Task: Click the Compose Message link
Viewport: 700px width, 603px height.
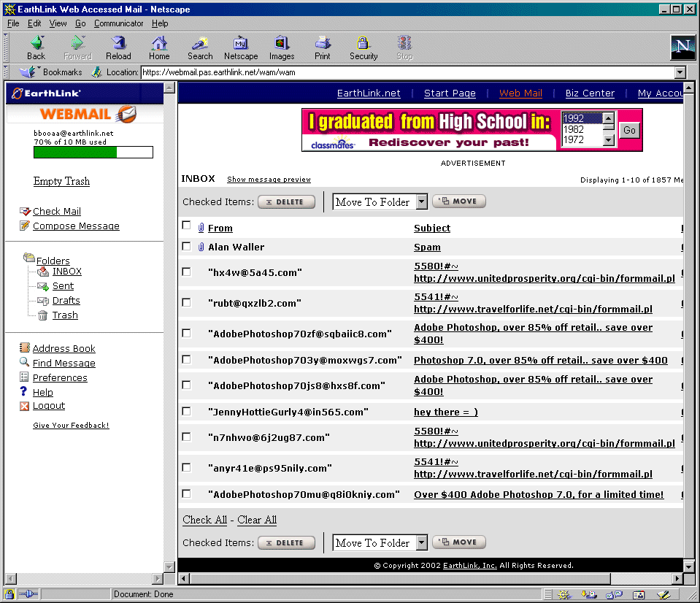Action: point(76,226)
